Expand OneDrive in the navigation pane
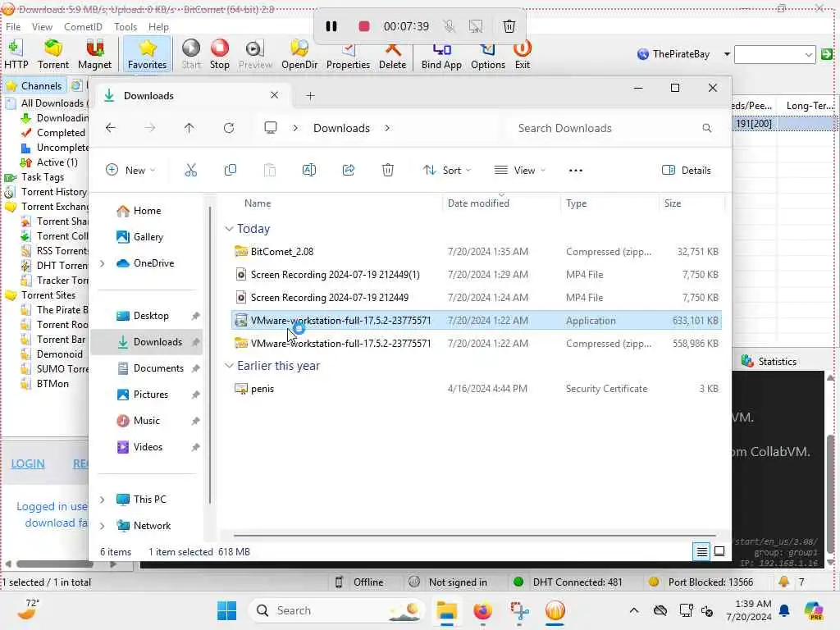The image size is (840, 630). (103, 263)
